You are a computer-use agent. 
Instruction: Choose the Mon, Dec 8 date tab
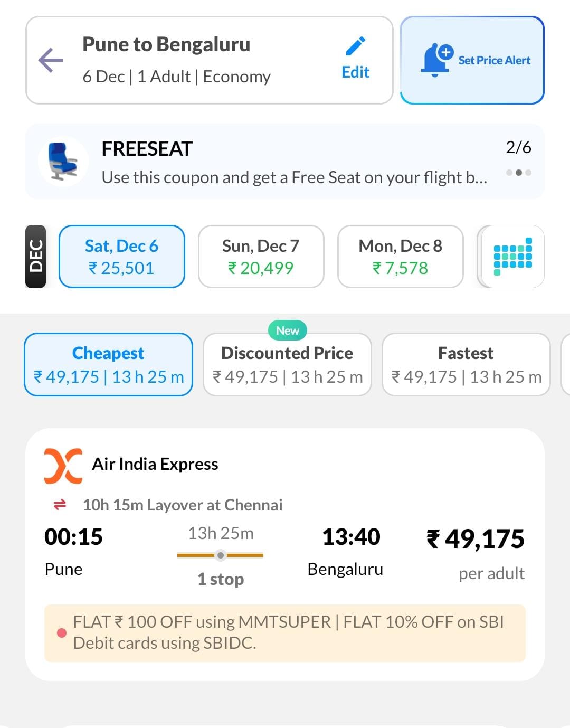click(400, 257)
